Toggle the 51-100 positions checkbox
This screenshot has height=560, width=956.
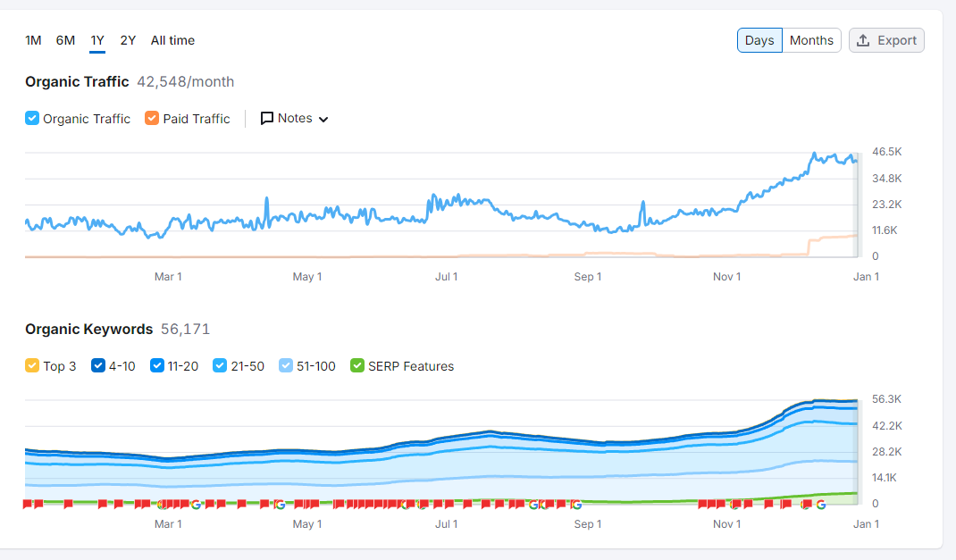click(x=285, y=365)
